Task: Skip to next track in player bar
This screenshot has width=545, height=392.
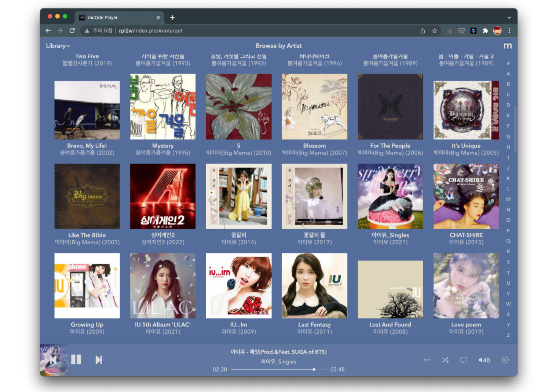Action: (99, 360)
